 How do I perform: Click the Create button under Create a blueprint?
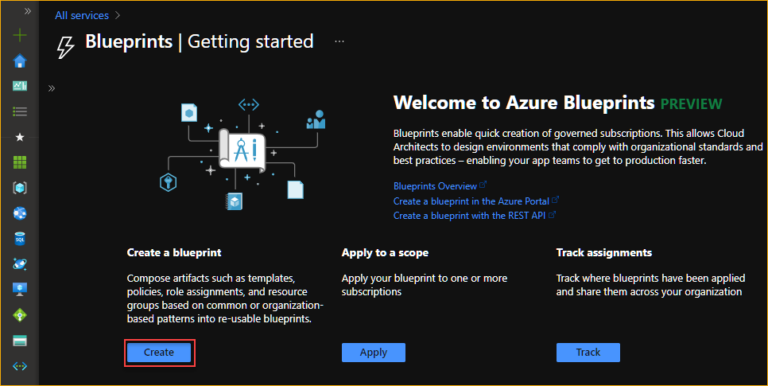coord(159,352)
